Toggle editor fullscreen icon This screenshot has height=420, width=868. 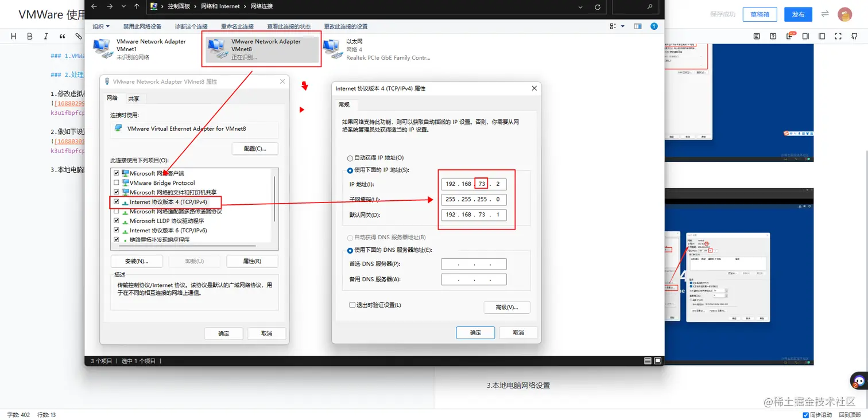[x=838, y=36]
